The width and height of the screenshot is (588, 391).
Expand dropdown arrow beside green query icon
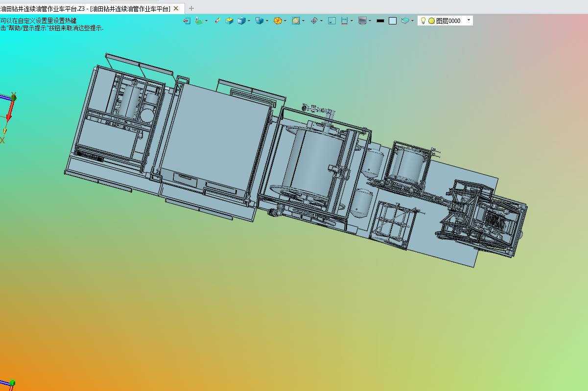(206, 21)
